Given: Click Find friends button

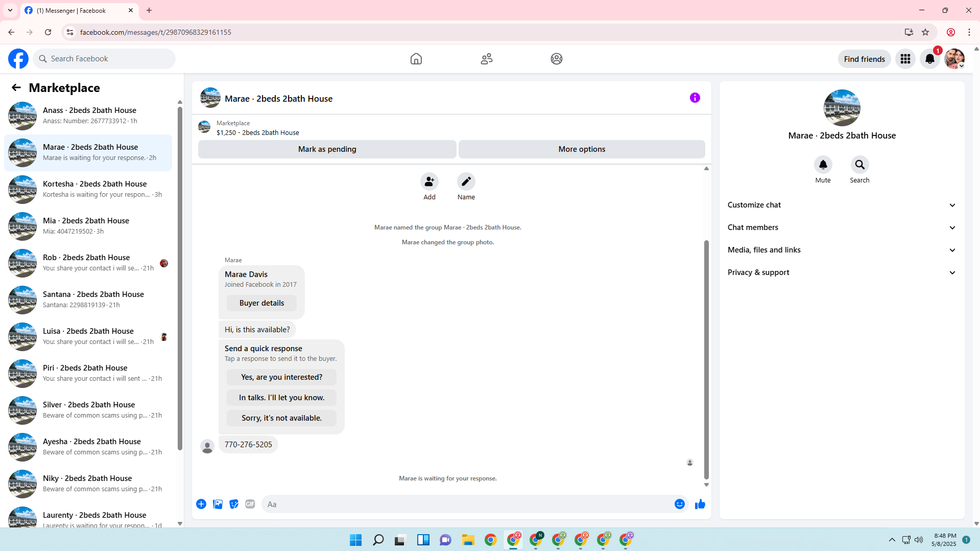Looking at the screenshot, I should coord(864,59).
